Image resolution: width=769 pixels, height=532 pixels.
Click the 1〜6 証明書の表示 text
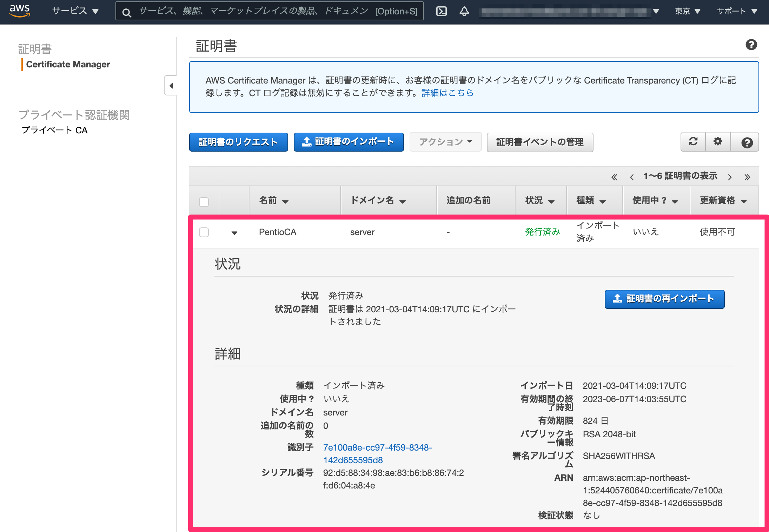pos(680,176)
